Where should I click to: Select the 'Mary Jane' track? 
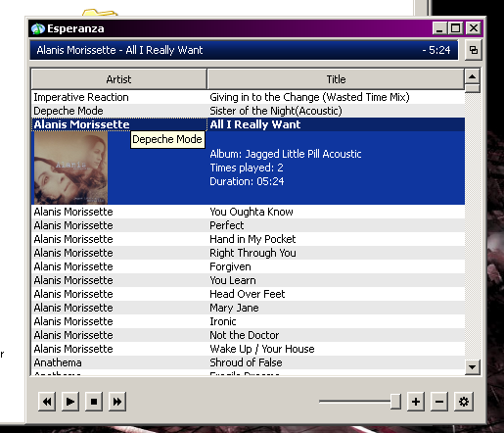tap(234, 308)
